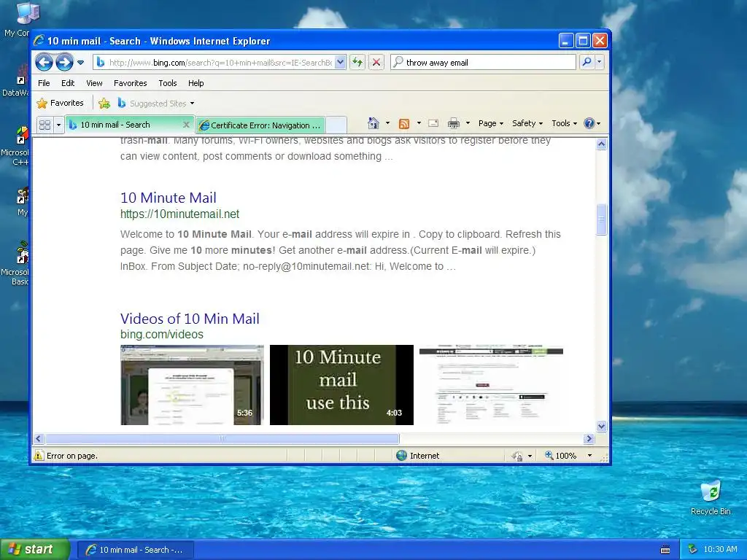
Task: Open the recent pages dropdown arrow
Action: (80, 63)
